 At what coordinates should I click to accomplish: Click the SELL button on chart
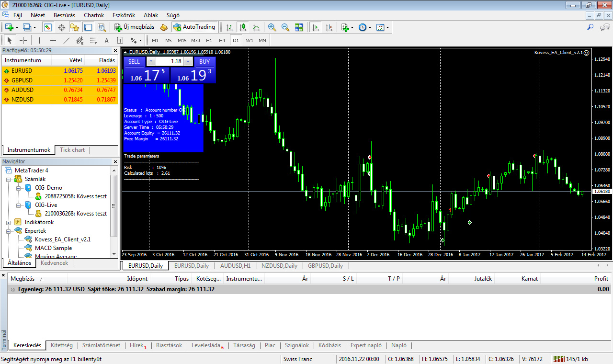point(134,61)
